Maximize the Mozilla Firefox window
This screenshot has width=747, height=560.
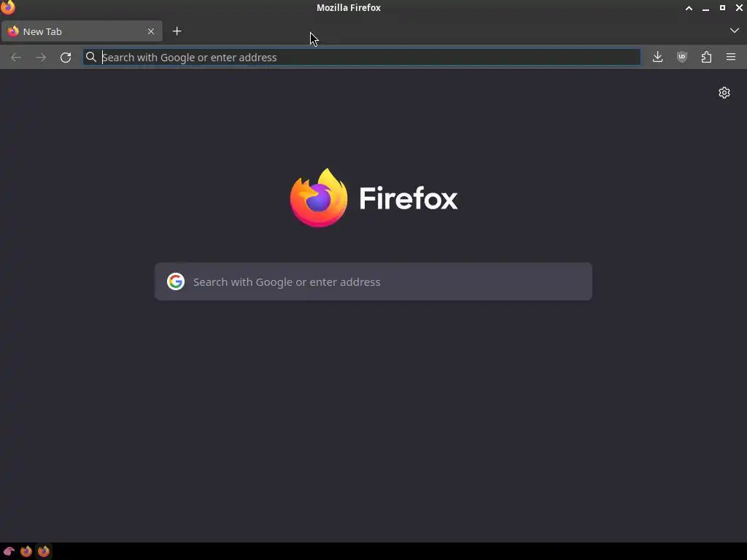click(x=722, y=8)
